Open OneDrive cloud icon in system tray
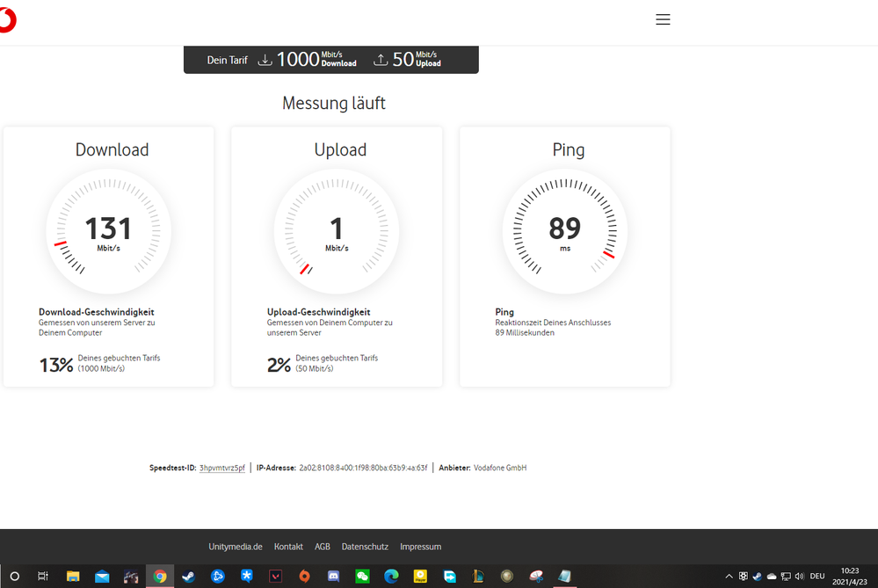This screenshot has height=588, width=878. pos(772,577)
